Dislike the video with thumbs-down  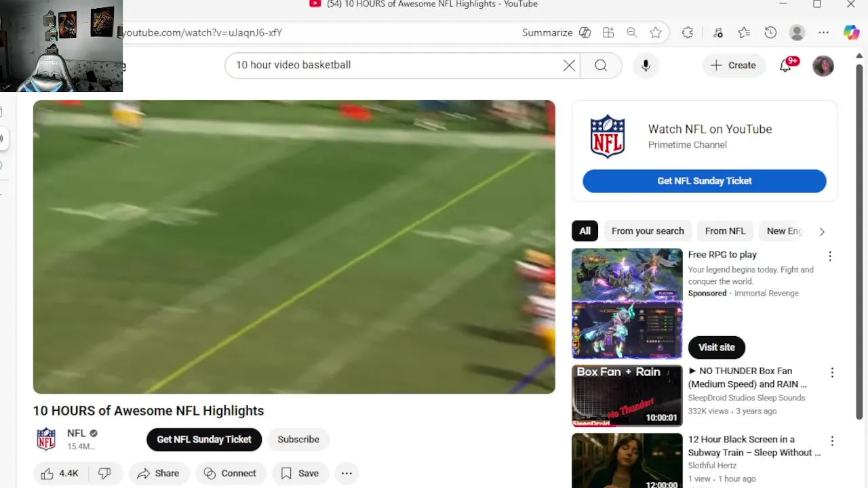click(x=105, y=473)
